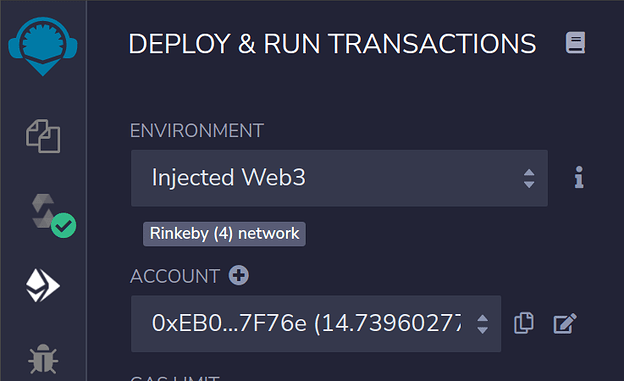
Task: Open the Debugger bug icon
Action: click(43, 359)
